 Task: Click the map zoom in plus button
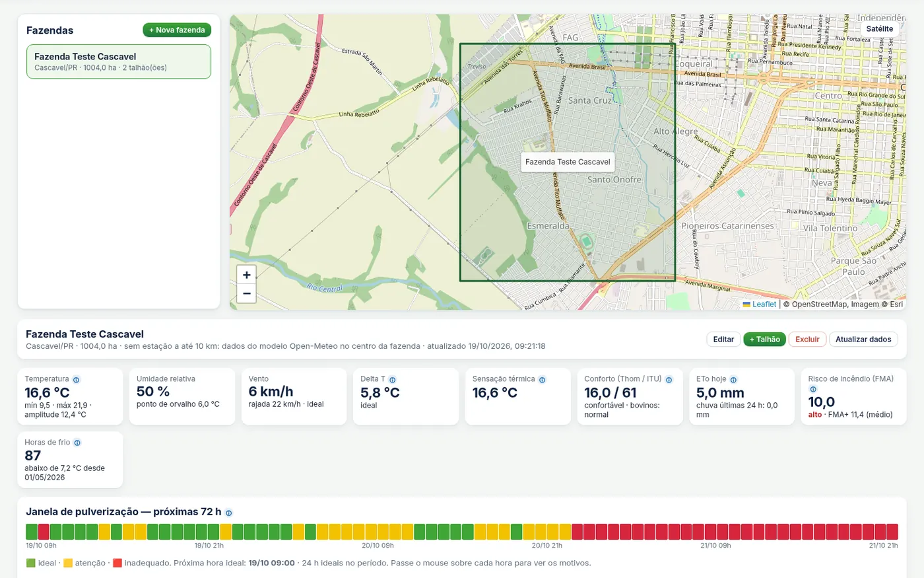(x=246, y=275)
